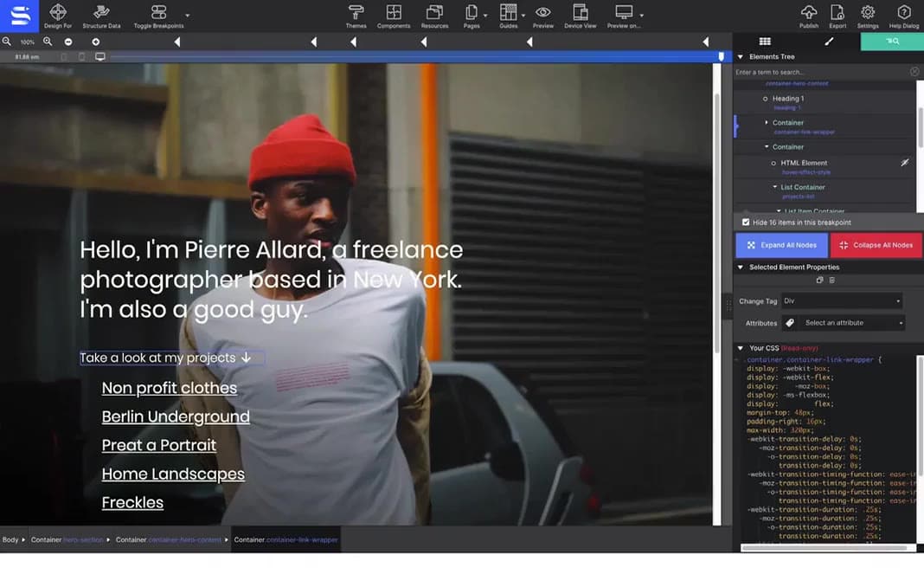
Task: Toggle visibility icon on HTML Element row
Action: [x=905, y=162]
